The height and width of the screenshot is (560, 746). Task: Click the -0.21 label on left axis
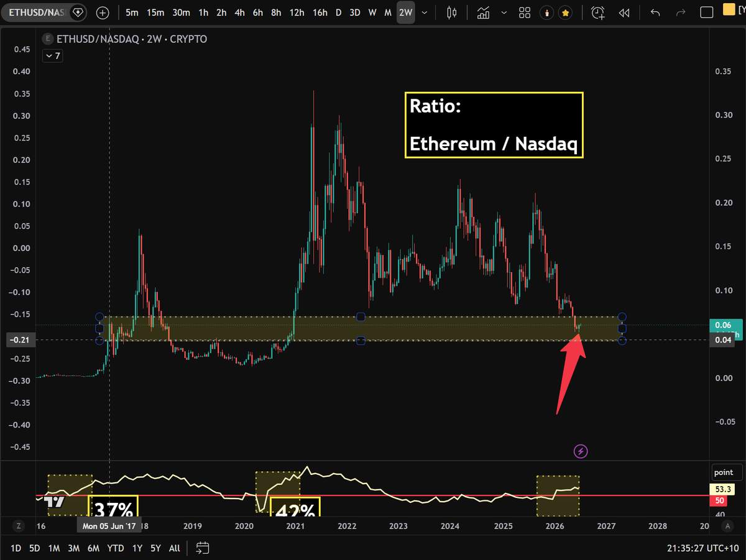(21, 339)
